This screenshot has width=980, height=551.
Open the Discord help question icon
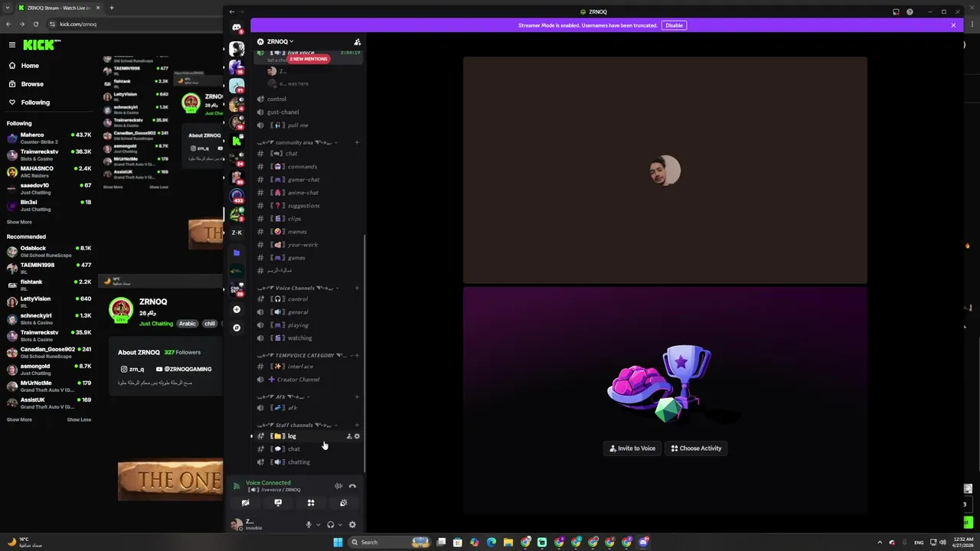point(910,11)
